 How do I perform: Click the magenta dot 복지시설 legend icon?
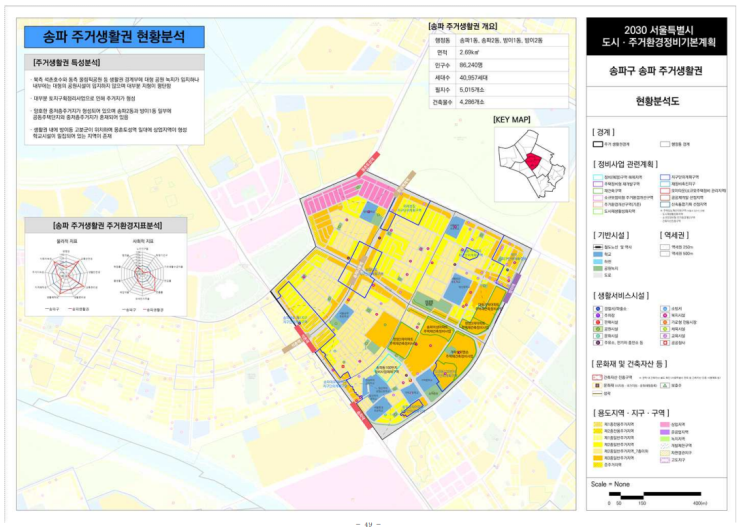pos(665,315)
